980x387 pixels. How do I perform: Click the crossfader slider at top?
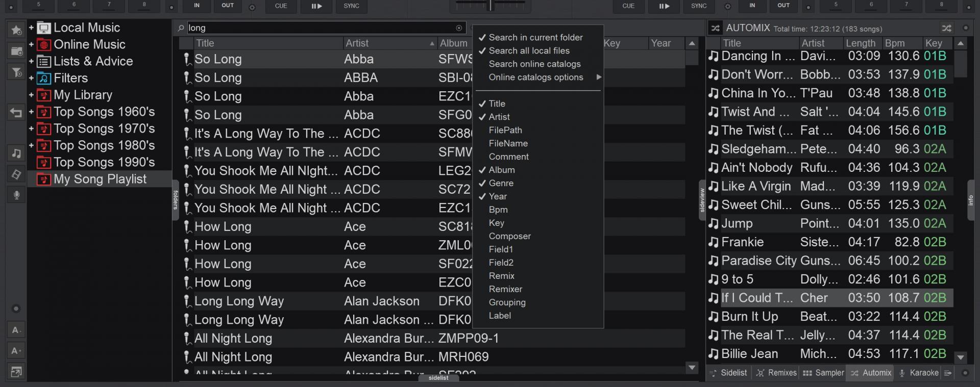(491, 5)
